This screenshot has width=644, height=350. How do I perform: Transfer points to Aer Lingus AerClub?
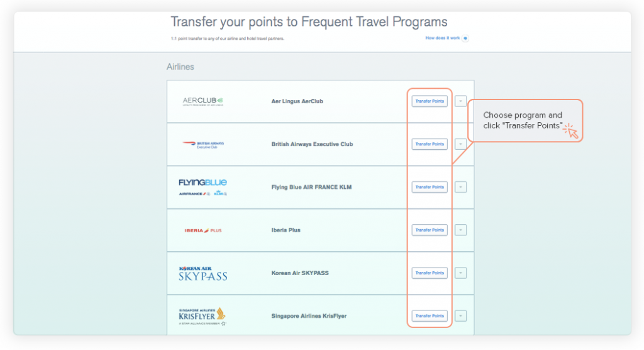[x=430, y=101]
